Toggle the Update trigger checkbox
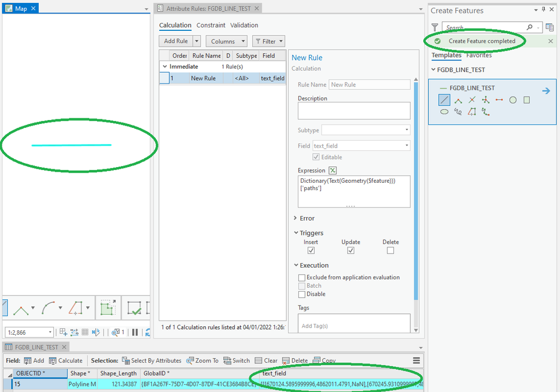This screenshot has width=560, height=392. pos(351,251)
